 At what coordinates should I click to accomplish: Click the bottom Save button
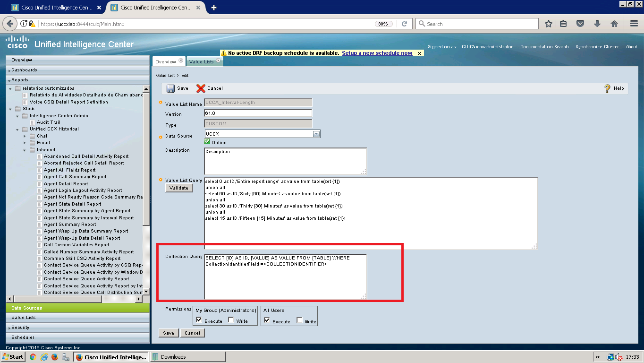(x=169, y=333)
